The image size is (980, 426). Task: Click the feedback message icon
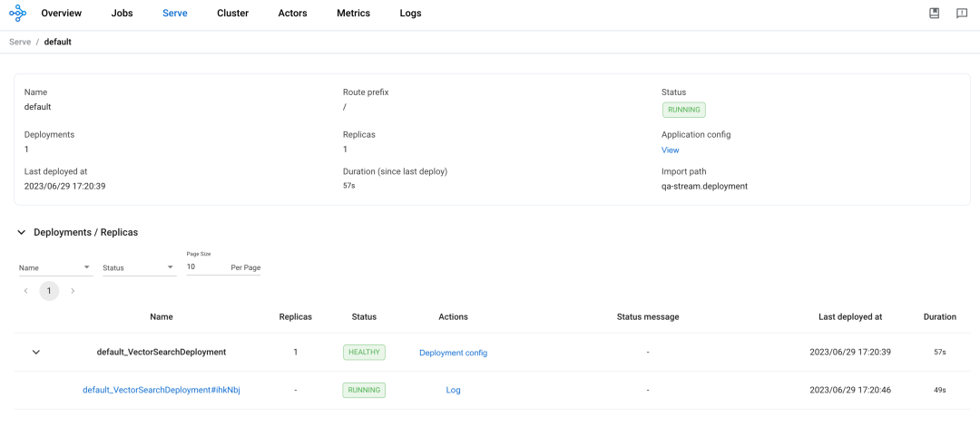click(962, 14)
